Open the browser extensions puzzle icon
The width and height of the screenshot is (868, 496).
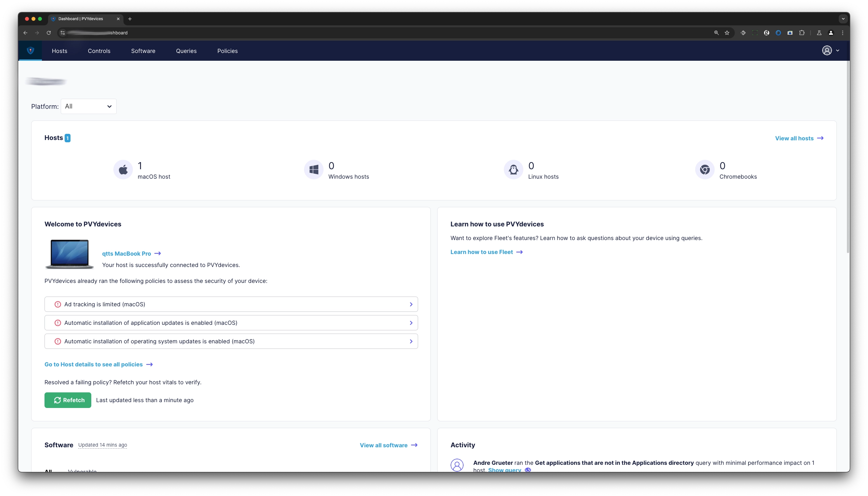pyautogui.click(x=802, y=33)
